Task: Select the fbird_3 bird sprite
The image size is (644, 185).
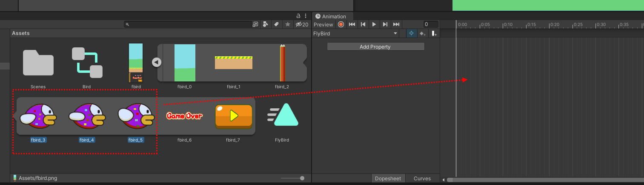Action: pyautogui.click(x=38, y=116)
